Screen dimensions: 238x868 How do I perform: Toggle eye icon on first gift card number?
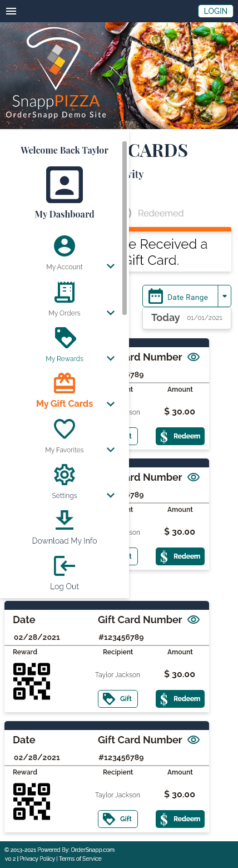(194, 357)
